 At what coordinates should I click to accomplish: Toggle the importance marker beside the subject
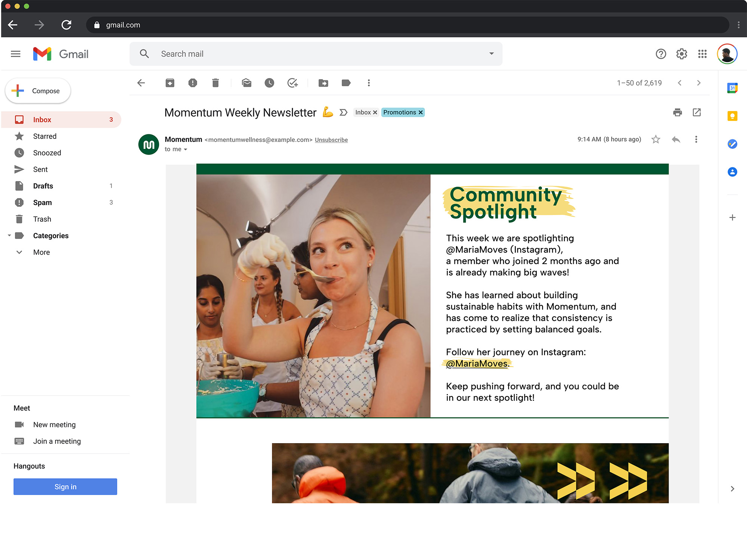click(x=343, y=112)
